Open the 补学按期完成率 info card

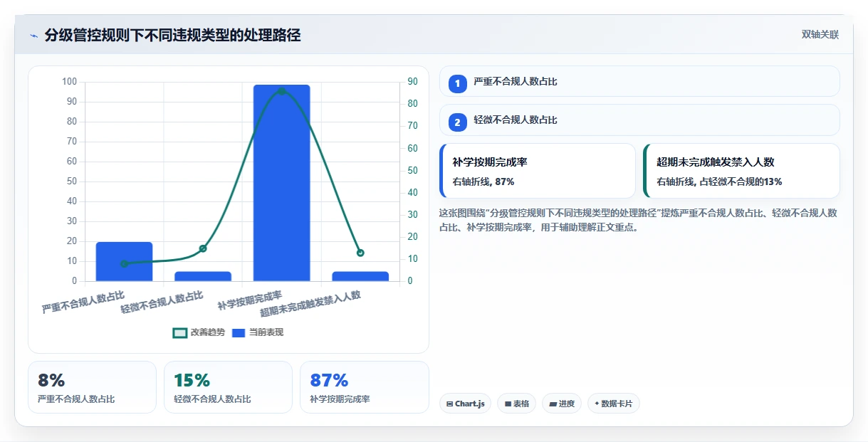[538, 171]
